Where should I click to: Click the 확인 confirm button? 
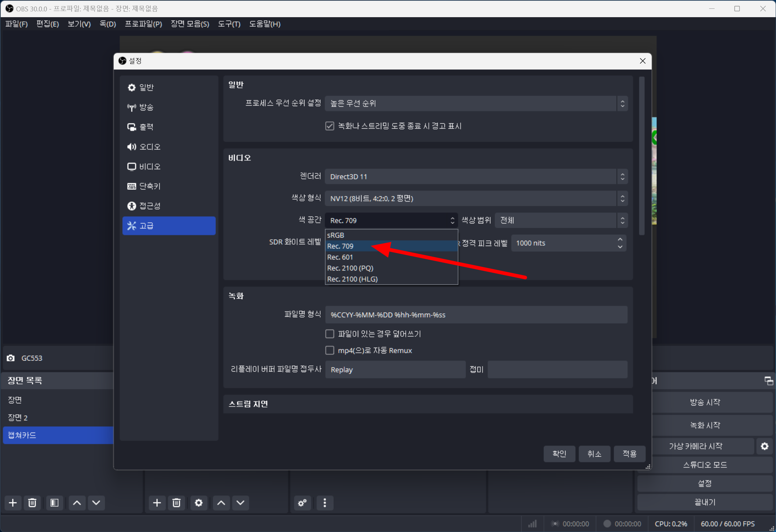pos(559,454)
